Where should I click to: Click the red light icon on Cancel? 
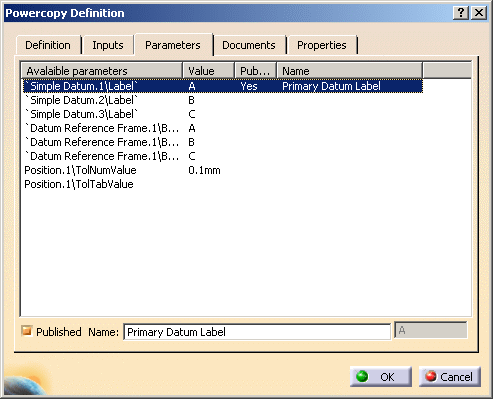[x=431, y=376]
